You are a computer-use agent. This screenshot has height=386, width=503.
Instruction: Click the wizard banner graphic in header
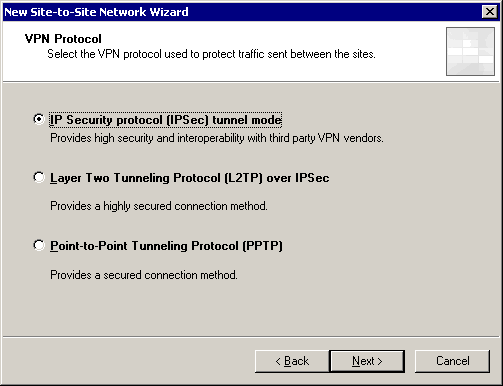[470, 51]
